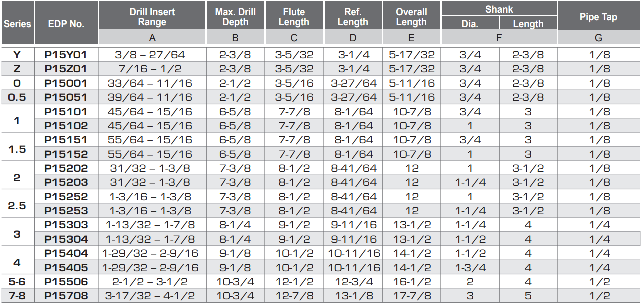Click the Overall Length header cell
644x306 pixels.
[x=411, y=17]
